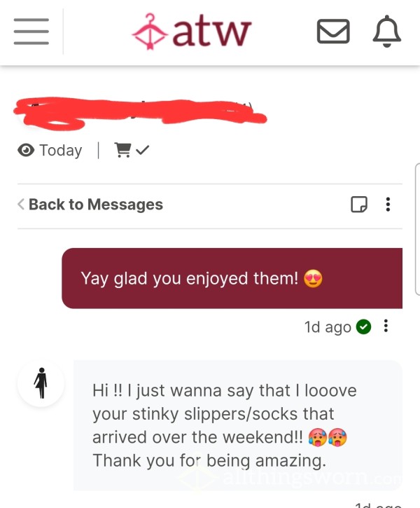Viewport: 420px width, 508px height.
Task: Click the scrollbar on the right edge
Action: [417, 229]
